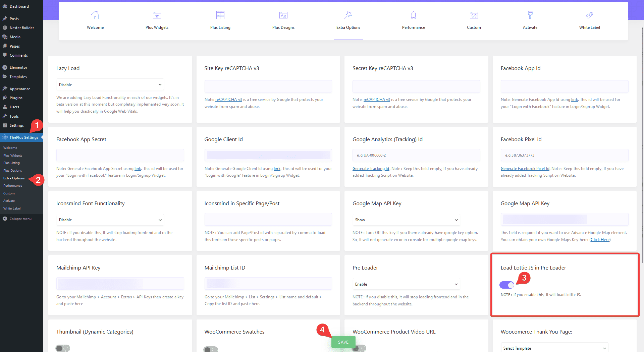The height and width of the screenshot is (352, 644).
Task: Enable the Thumbnail Dynamic Categories toggle
Action: click(63, 348)
